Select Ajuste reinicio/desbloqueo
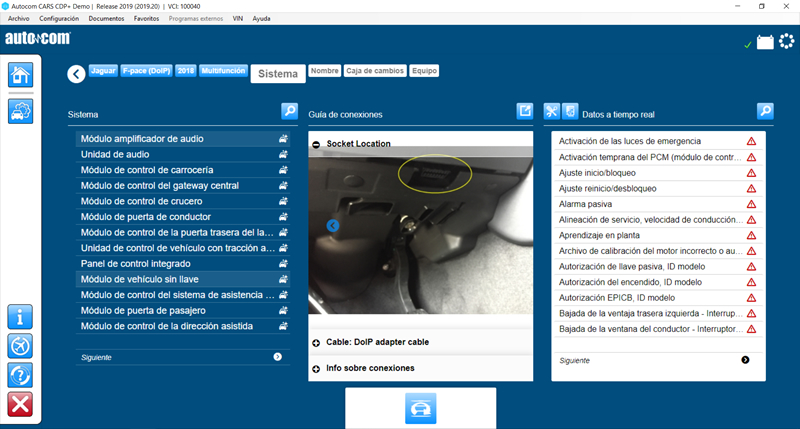800x429 pixels. click(x=658, y=188)
